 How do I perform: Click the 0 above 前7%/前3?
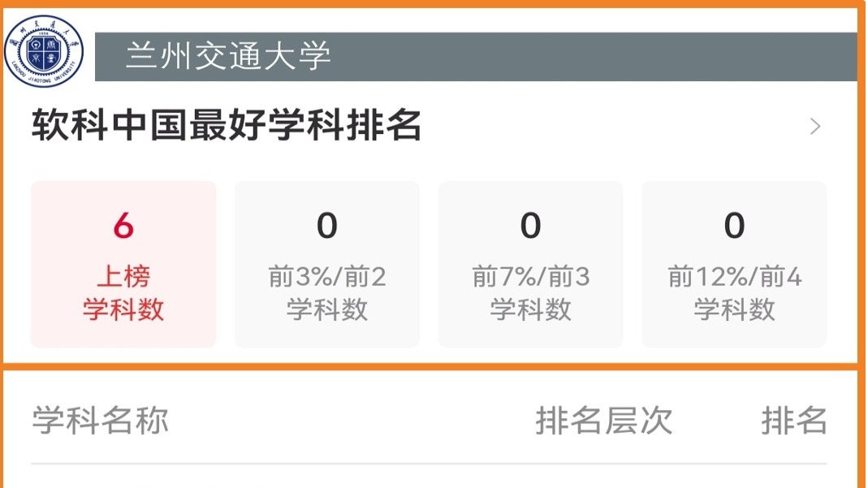[x=531, y=227]
